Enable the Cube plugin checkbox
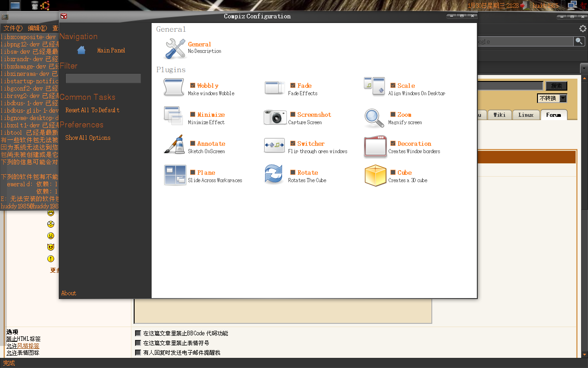Screen dimensions: 588x368 pyautogui.click(x=393, y=172)
